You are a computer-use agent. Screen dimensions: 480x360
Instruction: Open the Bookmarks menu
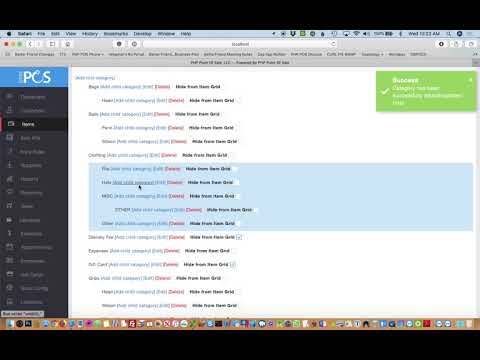click(x=116, y=34)
